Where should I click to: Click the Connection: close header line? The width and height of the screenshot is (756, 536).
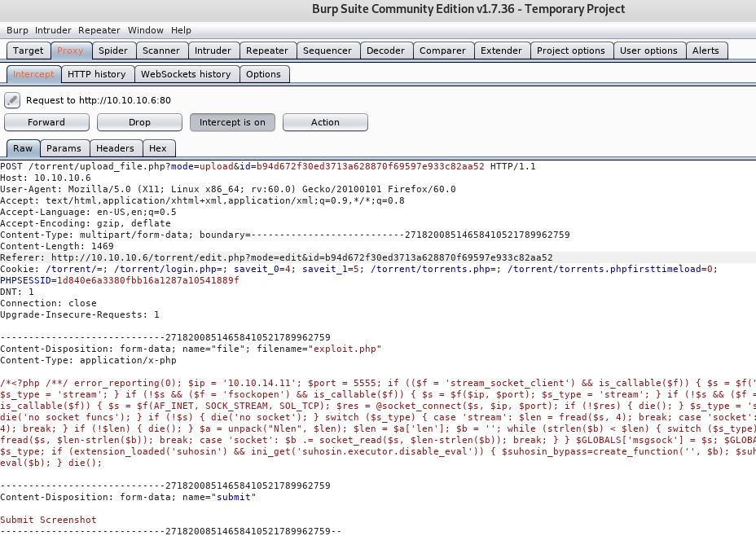pos(48,303)
